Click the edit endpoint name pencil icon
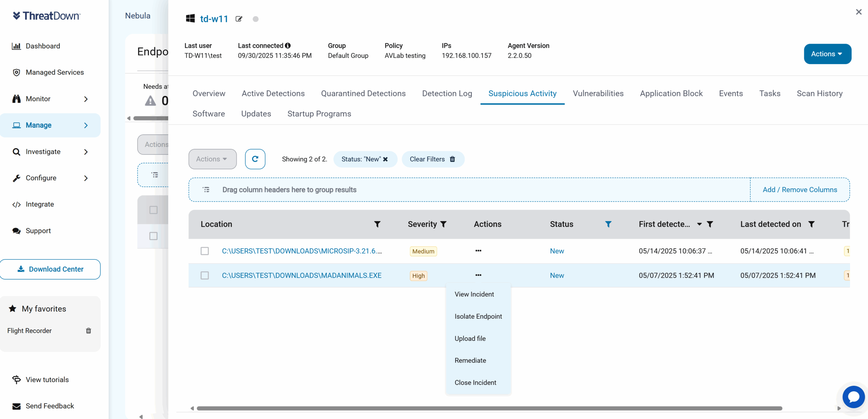The width and height of the screenshot is (868, 419). (239, 19)
